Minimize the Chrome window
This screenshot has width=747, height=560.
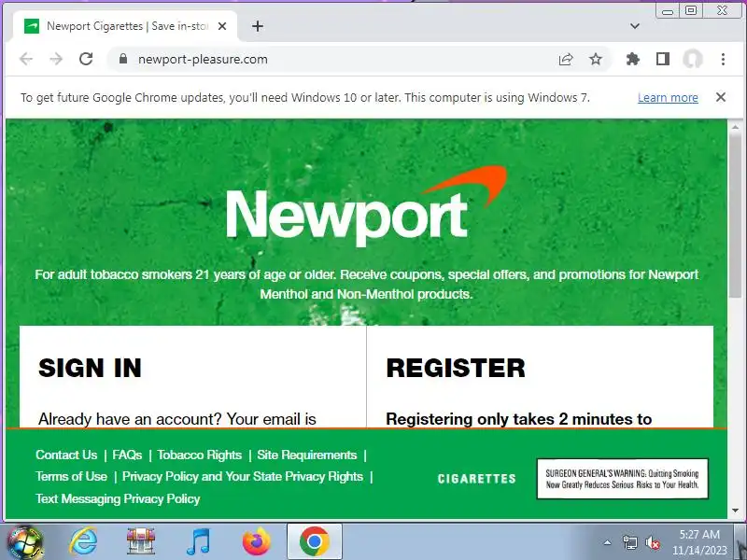click(x=668, y=10)
